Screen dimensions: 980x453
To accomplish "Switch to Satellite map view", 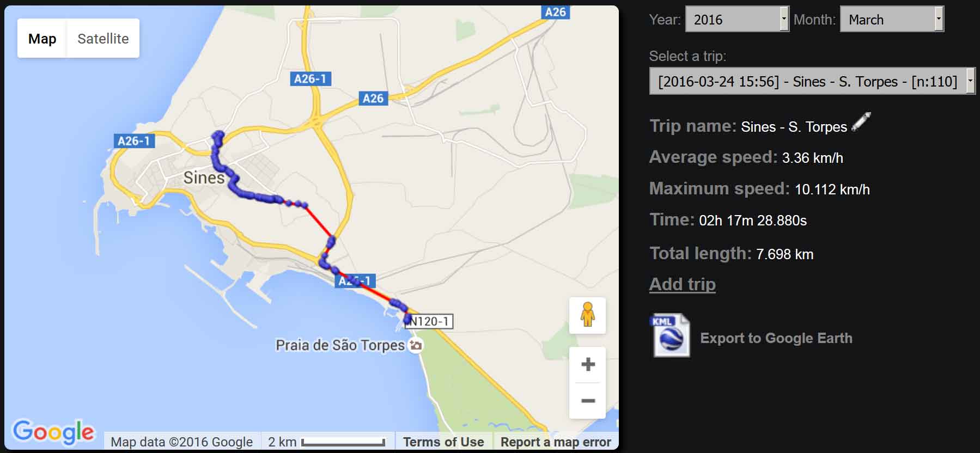I will coord(103,39).
